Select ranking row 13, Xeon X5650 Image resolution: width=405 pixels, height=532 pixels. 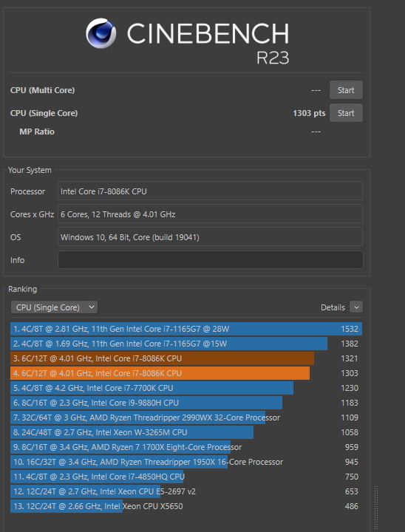[x=186, y=506]
